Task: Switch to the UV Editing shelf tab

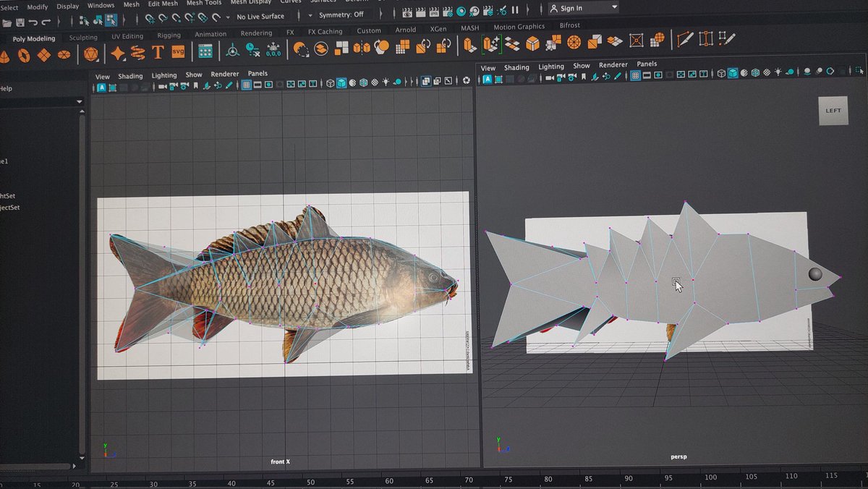Action: [x=127, y=36]
